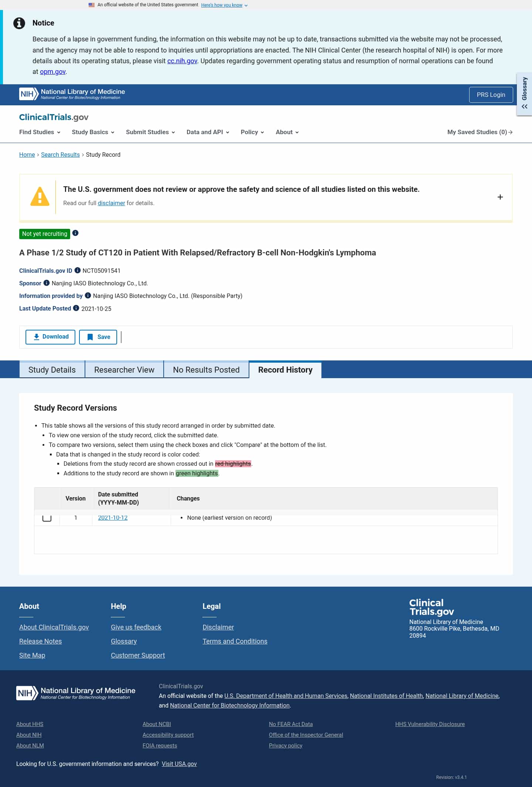This screenshot has width=532, height=787.
Task: Click the Notice information icon
Action: [19, 23]
